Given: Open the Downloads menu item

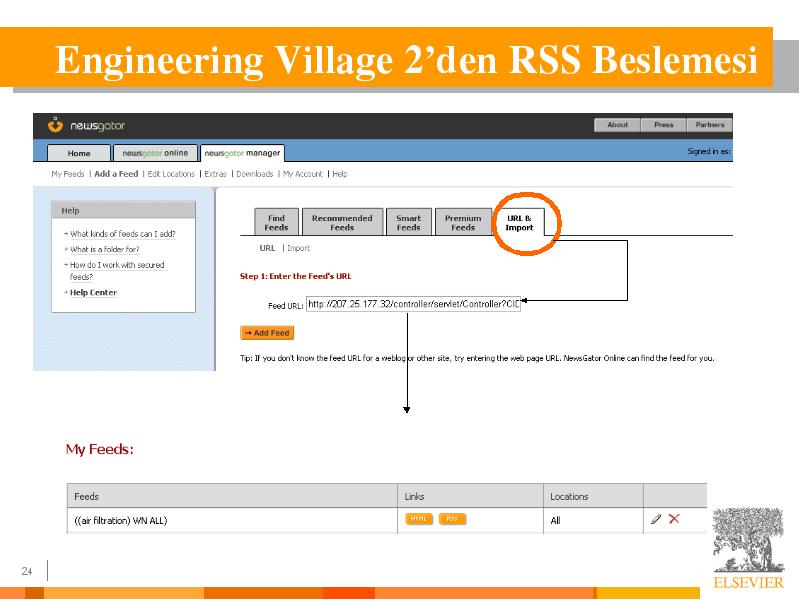Looking at the screenshot, I should click(x=255, y=174).
